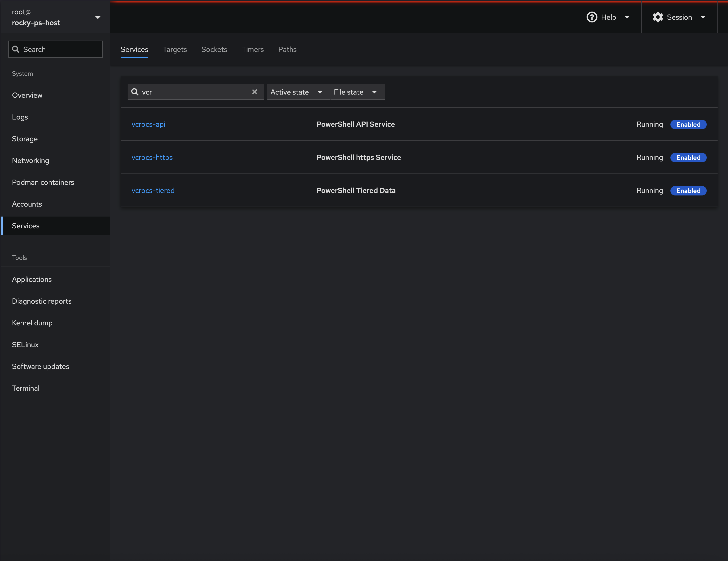Click the Enabled badge for vcrocs-api
Screen dimensions: 728x561
coord(688,124)
